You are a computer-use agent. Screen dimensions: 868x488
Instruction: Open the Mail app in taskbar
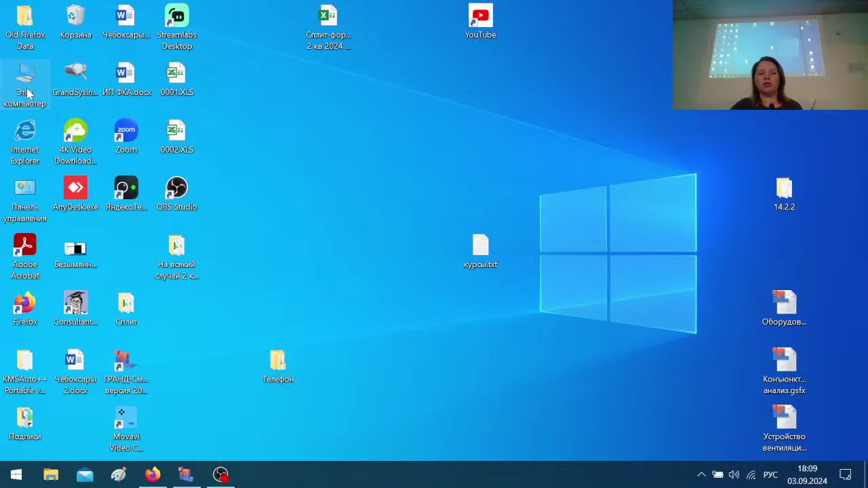coord(85,474)
